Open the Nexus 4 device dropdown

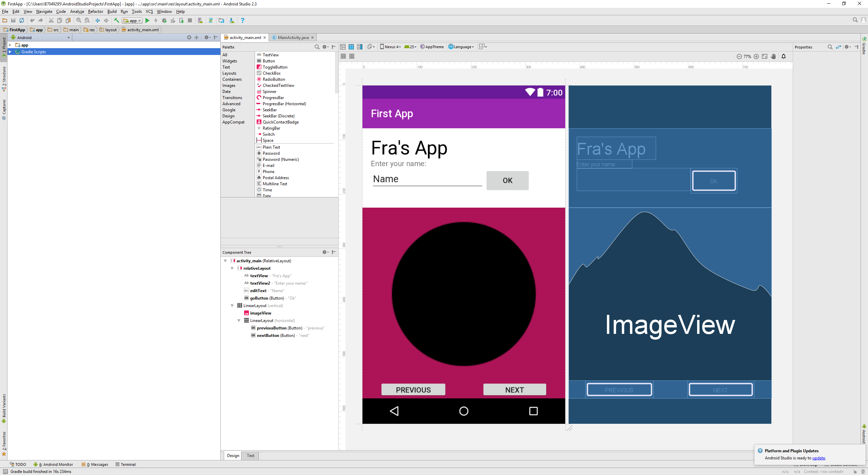[390, 47]
